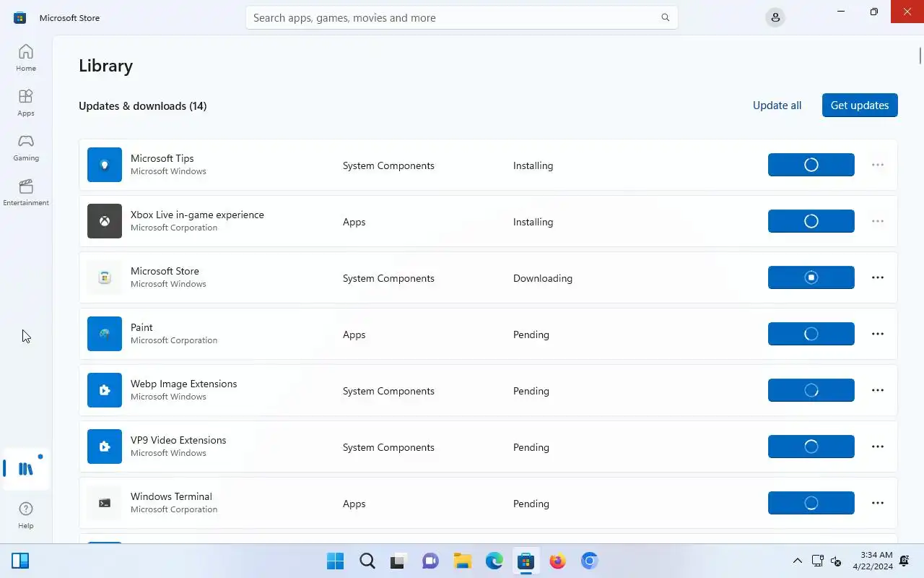Open the Widgets panel on taskbar
The width and height of the screenshot is (924, 578).
[x=20, y=561]
